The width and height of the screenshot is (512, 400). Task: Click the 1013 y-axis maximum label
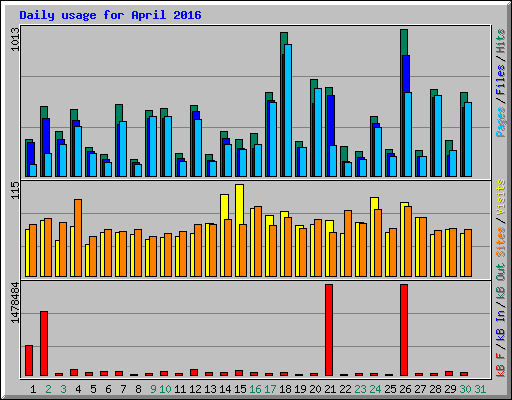coord(15,39)
